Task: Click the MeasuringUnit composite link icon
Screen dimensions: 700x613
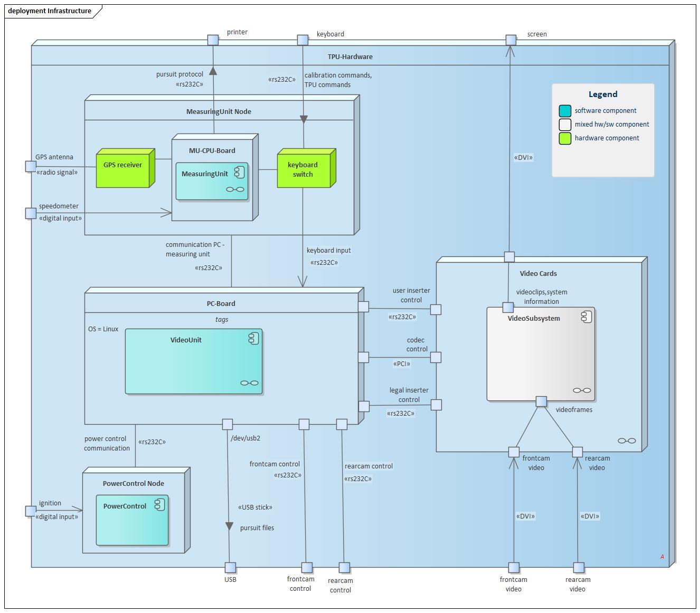Action: [x=235, y=189]
